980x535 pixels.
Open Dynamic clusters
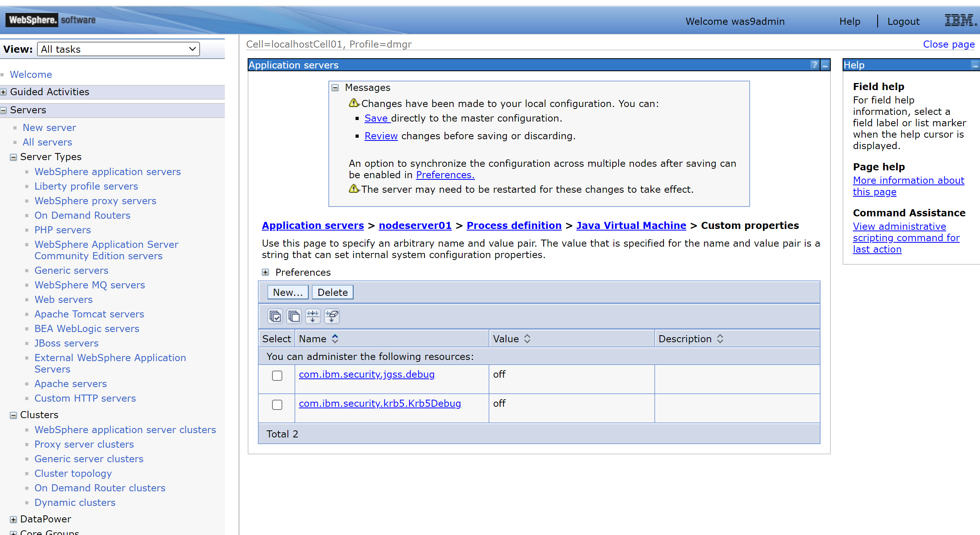tap(75, 502)
